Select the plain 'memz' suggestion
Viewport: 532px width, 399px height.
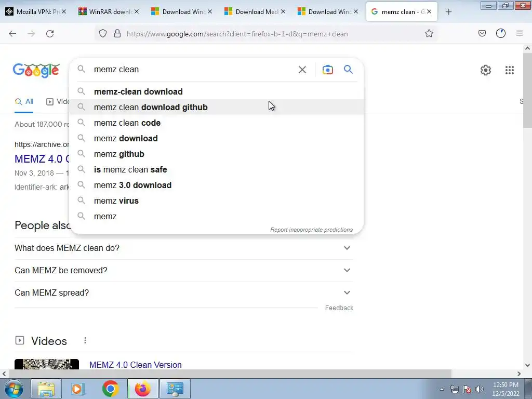[217, 217]
